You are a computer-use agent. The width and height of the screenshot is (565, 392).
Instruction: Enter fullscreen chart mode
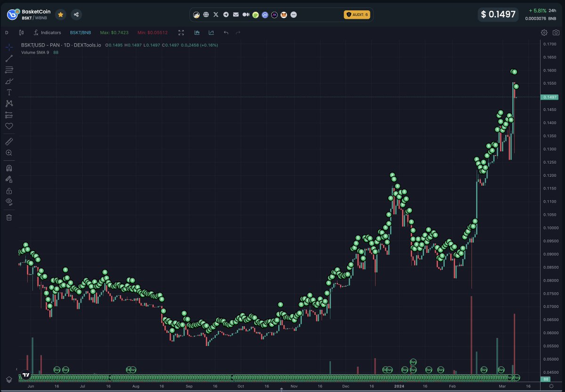point(181,32)
